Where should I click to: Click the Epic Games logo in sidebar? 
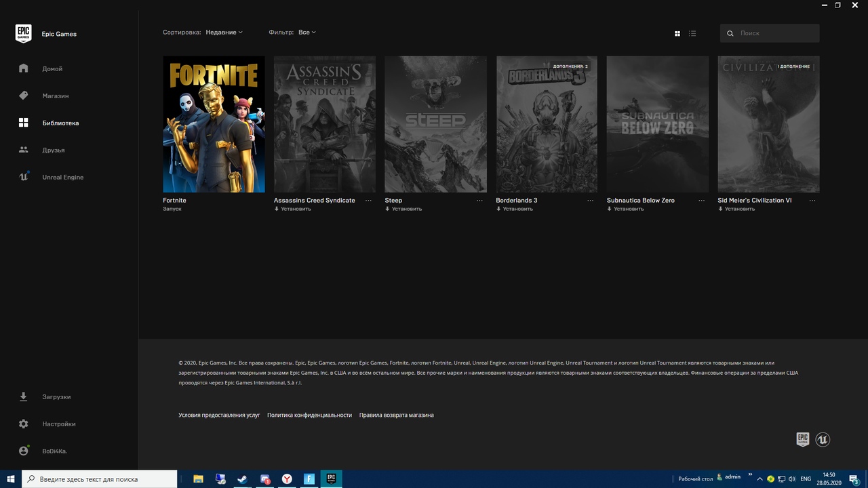24,34
